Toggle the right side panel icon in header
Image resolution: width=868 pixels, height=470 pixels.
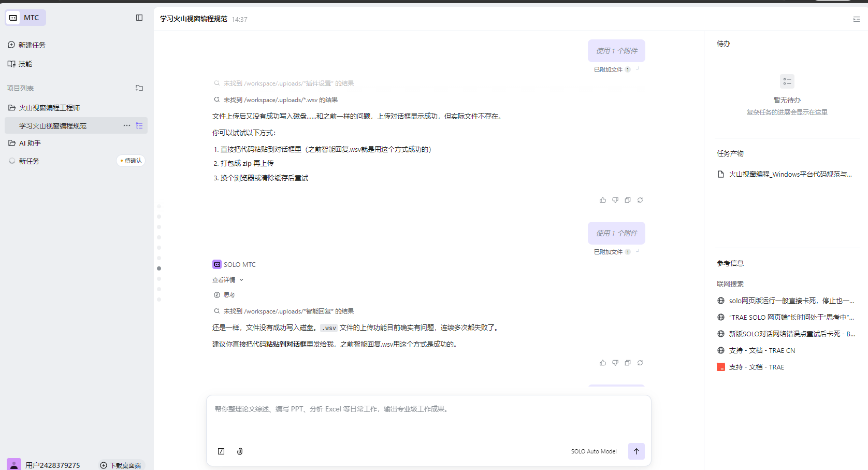click(x=856, y=19)
